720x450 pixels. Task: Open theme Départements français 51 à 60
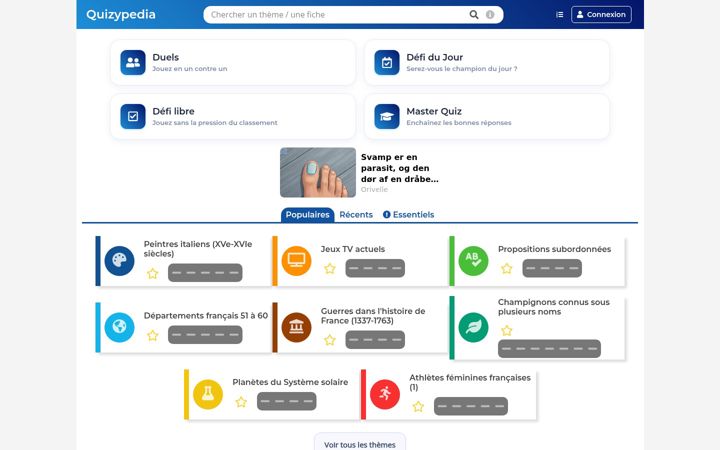coord(206,315)
